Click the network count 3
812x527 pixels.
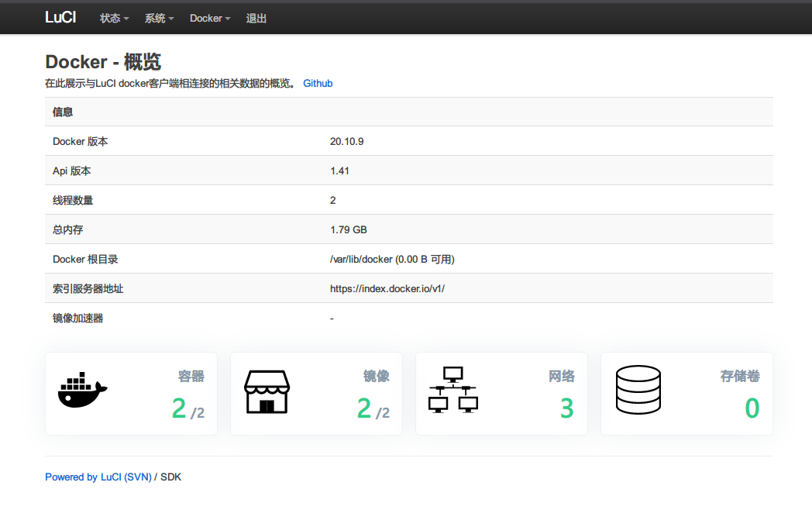tap(567, 408)
